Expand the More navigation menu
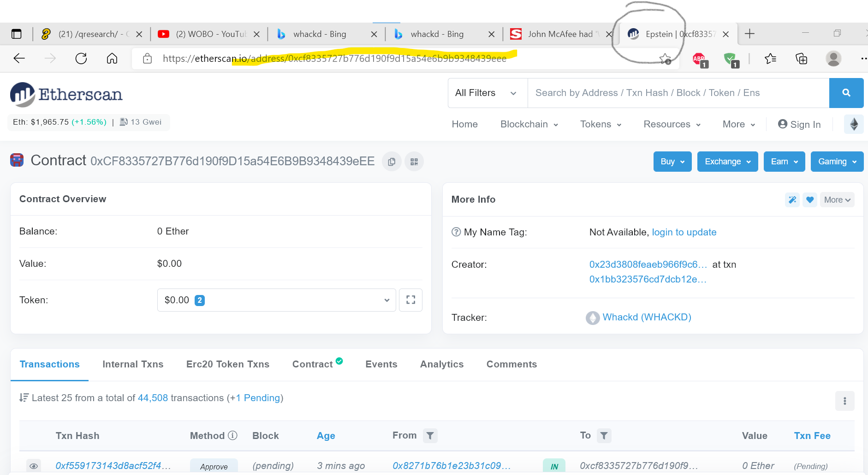The image size is (868, 475). 739,124
